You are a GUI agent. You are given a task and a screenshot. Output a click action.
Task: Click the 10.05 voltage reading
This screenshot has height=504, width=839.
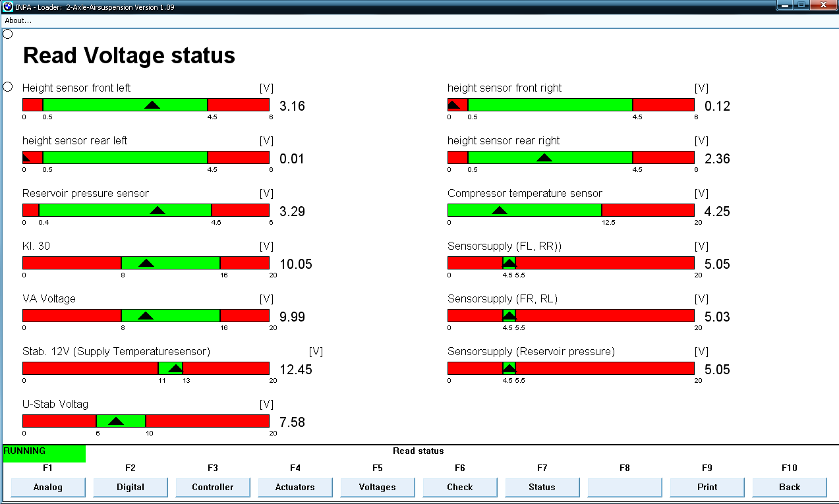click(x=296, y=264)
